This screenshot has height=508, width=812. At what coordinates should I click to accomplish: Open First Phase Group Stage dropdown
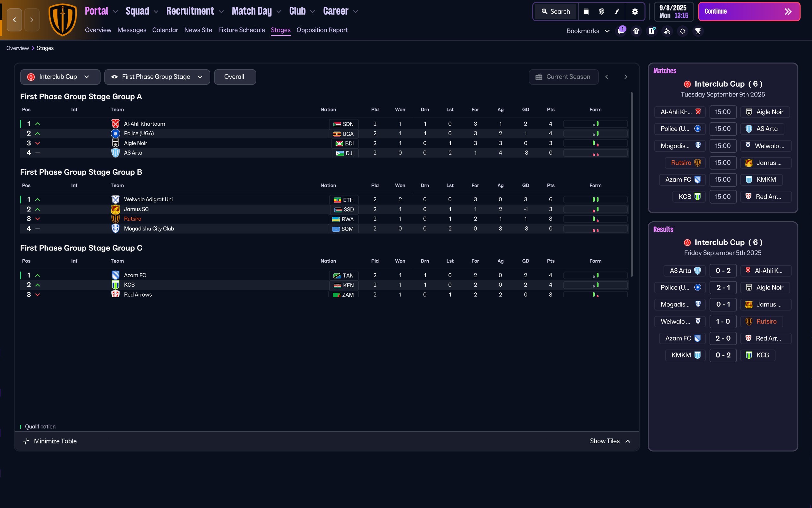(157, 77)
